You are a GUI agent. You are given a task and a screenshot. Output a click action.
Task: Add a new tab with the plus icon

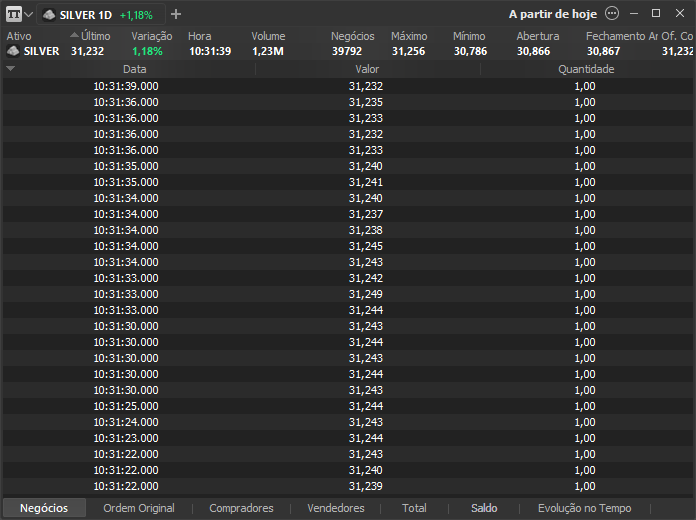tap(176, 15)
